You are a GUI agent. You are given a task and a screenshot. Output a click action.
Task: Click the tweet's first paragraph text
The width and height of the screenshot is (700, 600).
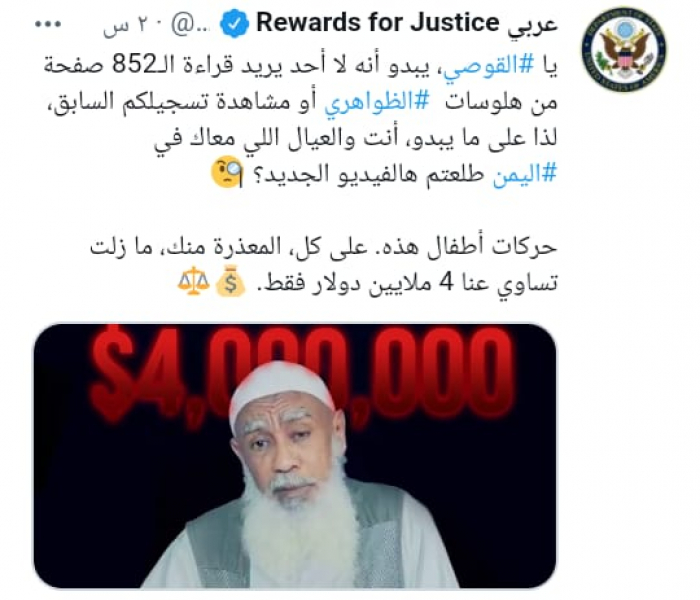(300, 120)
